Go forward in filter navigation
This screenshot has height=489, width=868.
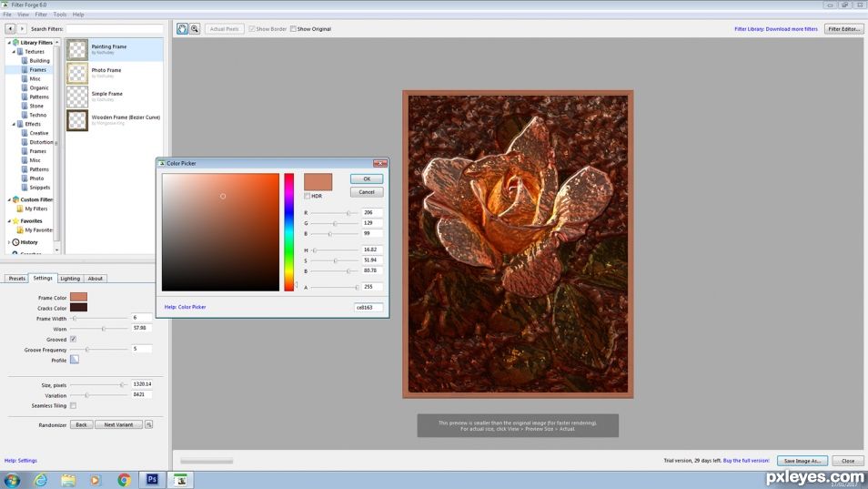[22, 28]
